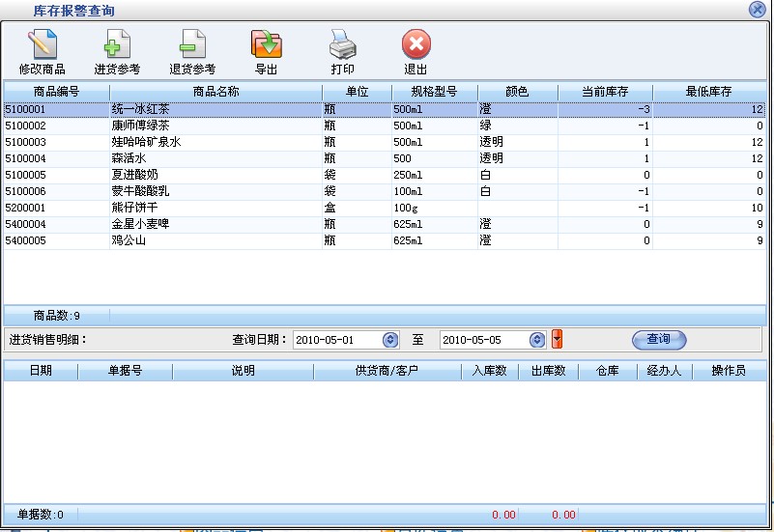Open 进货参考 purchase reference
Viewport: 774px width, 532px height.
[117, 45]
